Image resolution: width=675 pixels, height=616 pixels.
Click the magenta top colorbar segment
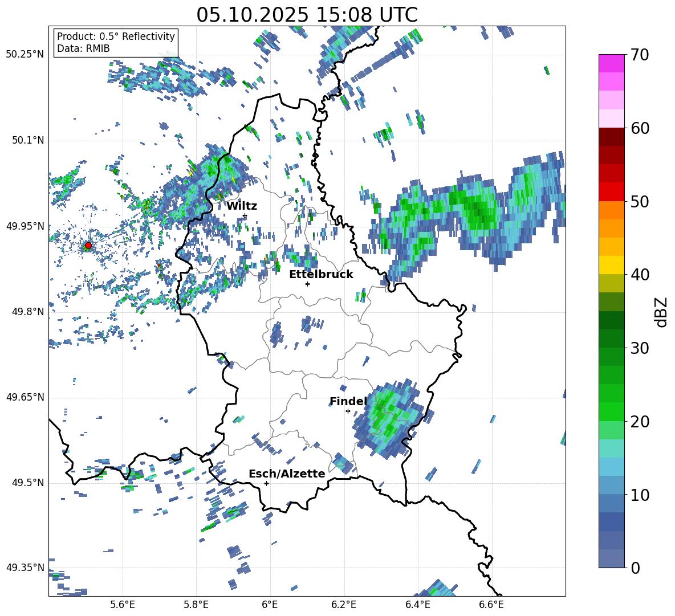tap(611, 63)
